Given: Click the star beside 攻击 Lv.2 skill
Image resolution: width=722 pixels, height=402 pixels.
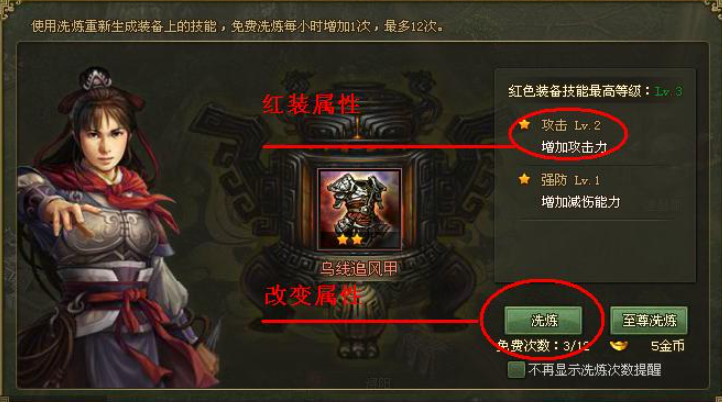Looking at the screenshot, I should click(x=524, y=124).
